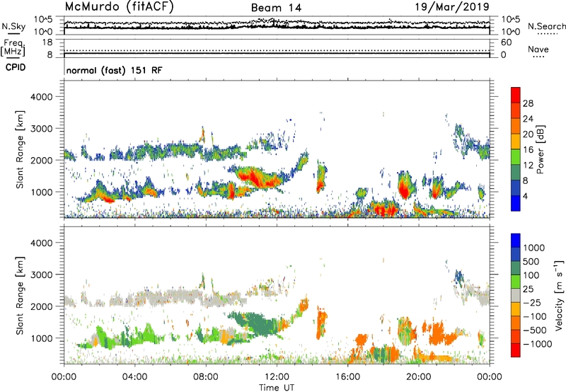Pick the red bottom segment of velocity color bar
This screenshot has height=392, width=566.
[516, 350]
